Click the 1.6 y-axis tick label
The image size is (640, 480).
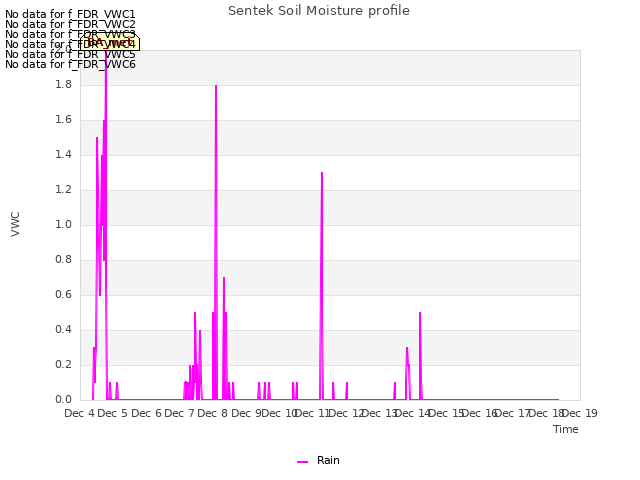pyautogui.click(x=63, y=120)
